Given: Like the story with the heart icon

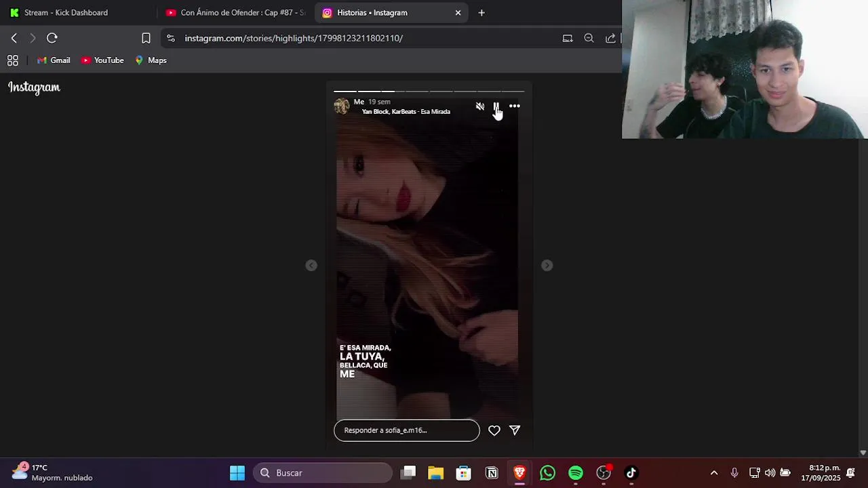Looking at the screenshot, I should pyautogui.click(x=494, y=430).
